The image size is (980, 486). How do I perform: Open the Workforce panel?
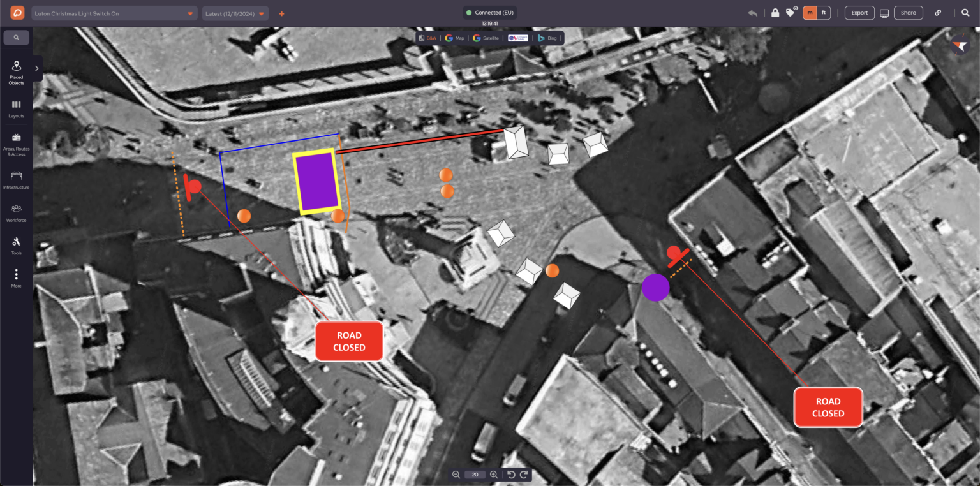pyautogui.click(x=16, y=213)
